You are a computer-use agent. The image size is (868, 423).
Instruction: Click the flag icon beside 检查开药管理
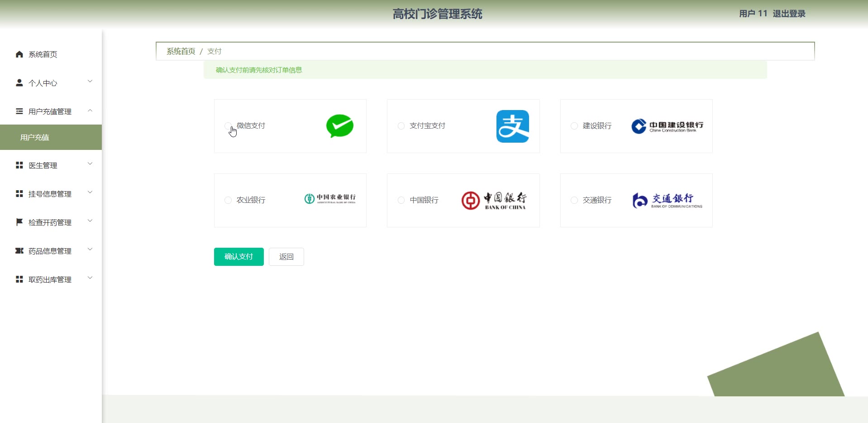click(19, 222)
